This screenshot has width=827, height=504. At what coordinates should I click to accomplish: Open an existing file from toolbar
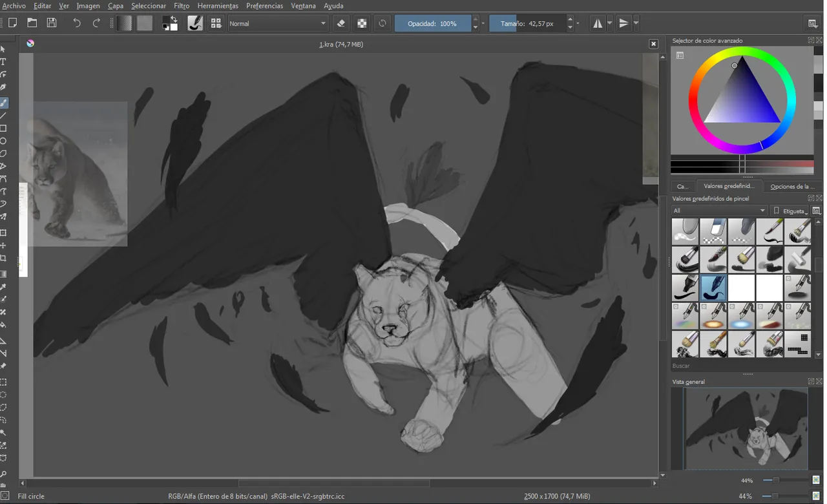coord(32,23)
